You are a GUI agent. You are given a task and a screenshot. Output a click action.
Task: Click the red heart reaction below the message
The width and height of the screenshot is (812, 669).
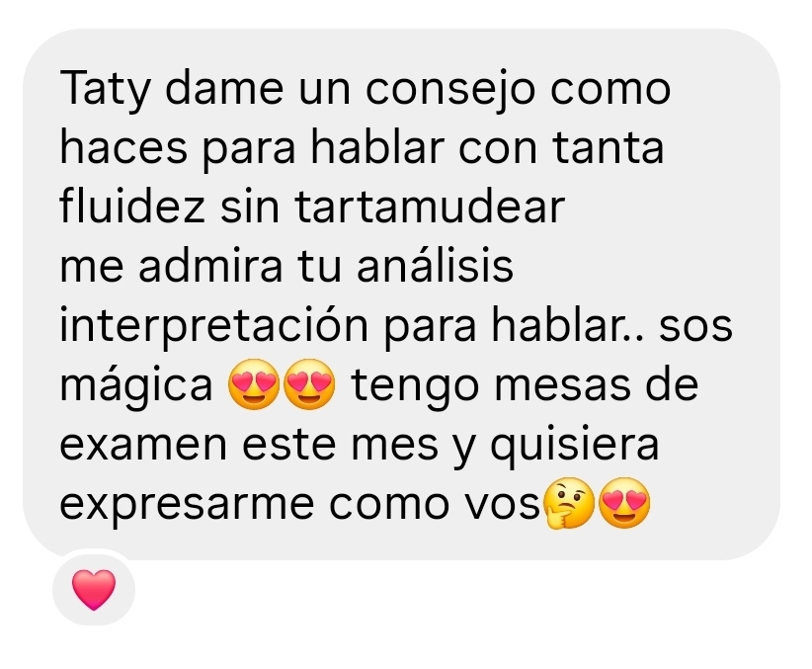(x=94, y=589)
